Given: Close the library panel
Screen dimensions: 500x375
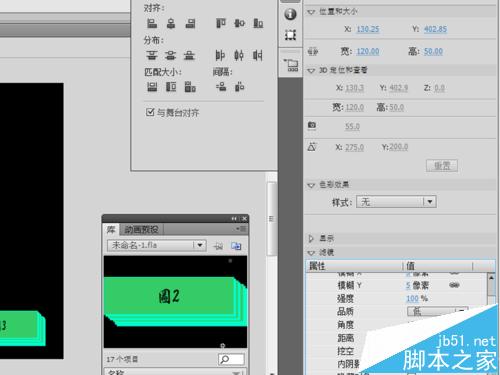Looking at the screenshot, I should click(x=244, y=219).
